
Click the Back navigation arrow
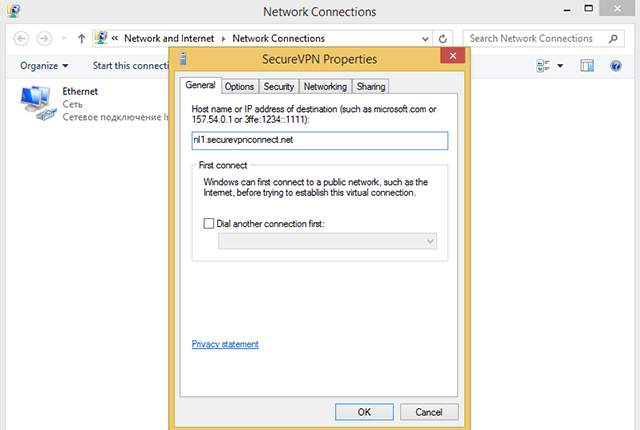click(x=21, y=39)
